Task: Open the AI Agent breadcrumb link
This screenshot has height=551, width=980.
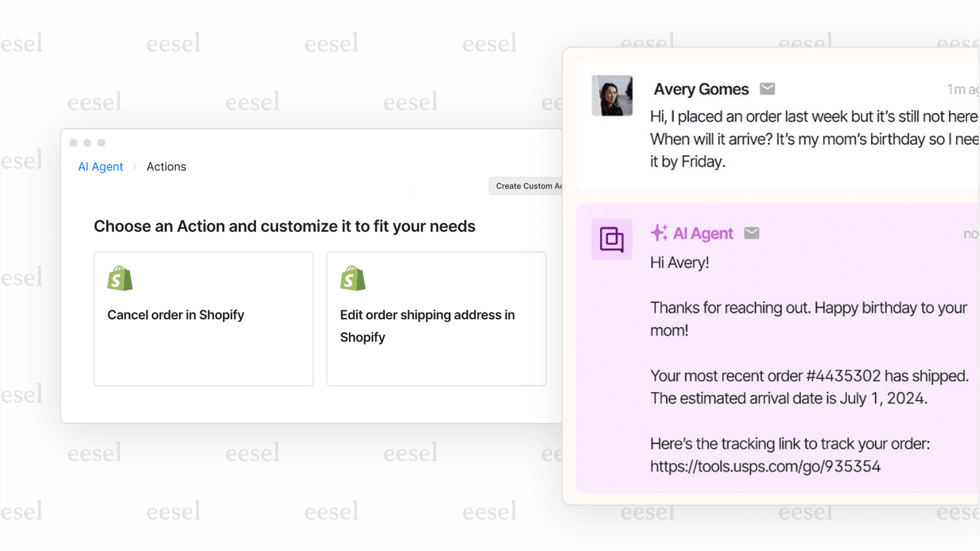Action: pyautogui.click(x=100, y=167)
